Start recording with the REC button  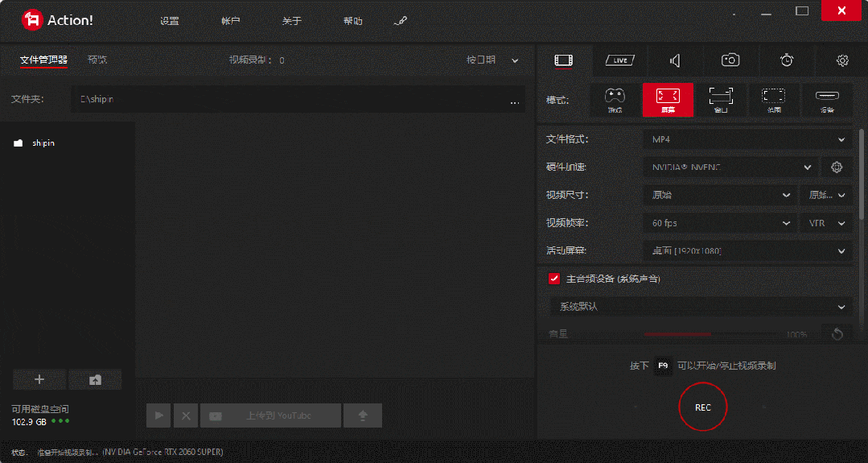(x=702, y=407)
